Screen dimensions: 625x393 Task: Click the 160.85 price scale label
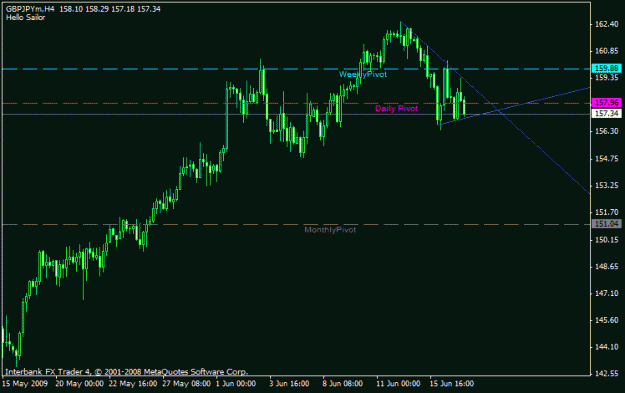point(607,51)
